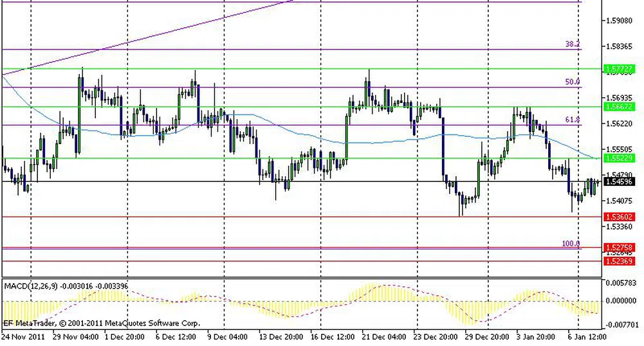Select the red 1.53602 support price tag
Image resolution: width=644 pixels, height=346 pixels.
point(620,217)
